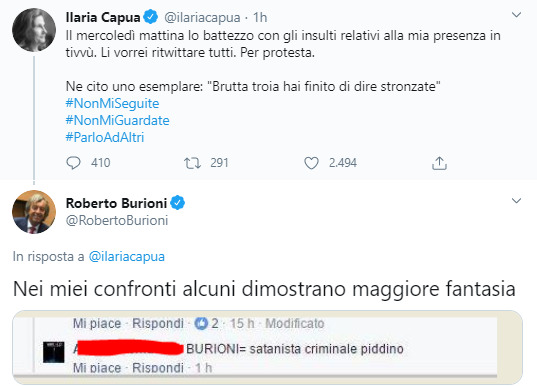Open the #NonMiSeguite hashtag

tap(112, 103)
